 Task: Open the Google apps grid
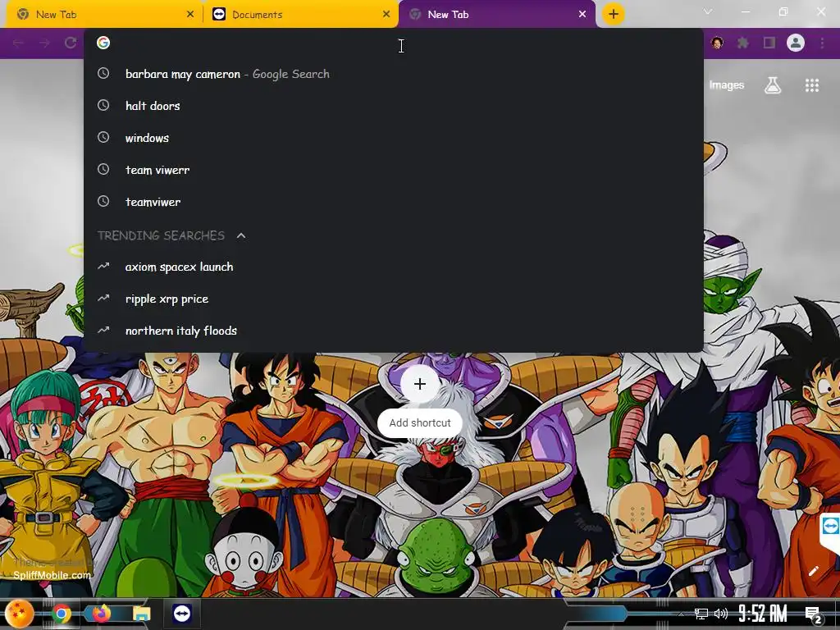(812, 85)
